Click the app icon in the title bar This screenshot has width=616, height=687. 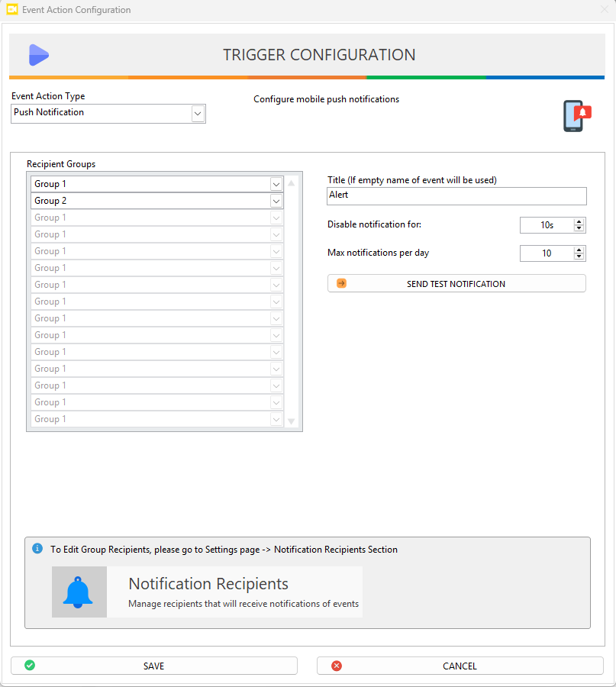12,10
